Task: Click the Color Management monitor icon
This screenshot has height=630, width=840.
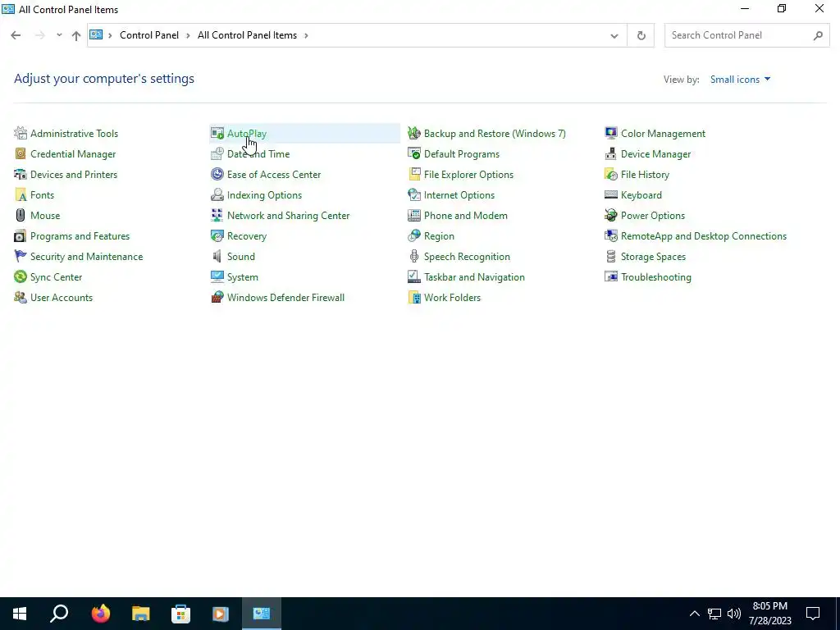Action: (610, 133)
